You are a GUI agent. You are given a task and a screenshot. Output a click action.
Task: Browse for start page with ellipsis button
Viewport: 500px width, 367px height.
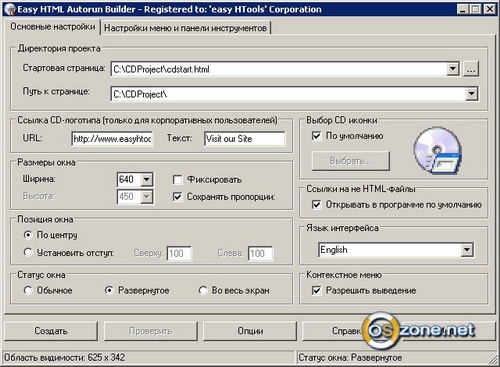[471, 69]
